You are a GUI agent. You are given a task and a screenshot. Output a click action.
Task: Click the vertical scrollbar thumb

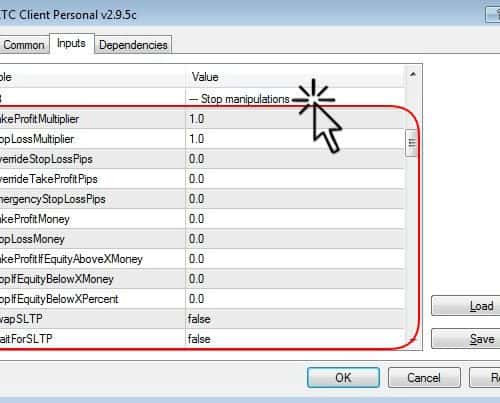412,143
